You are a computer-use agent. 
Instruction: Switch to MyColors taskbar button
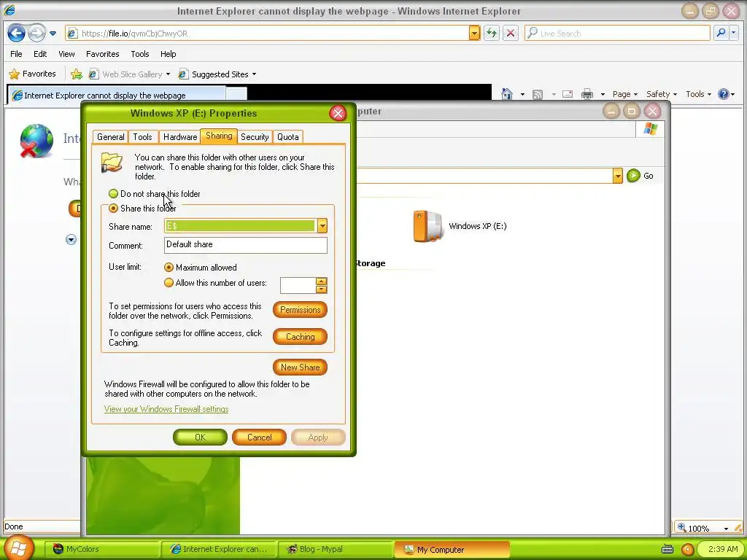point(104,549)
